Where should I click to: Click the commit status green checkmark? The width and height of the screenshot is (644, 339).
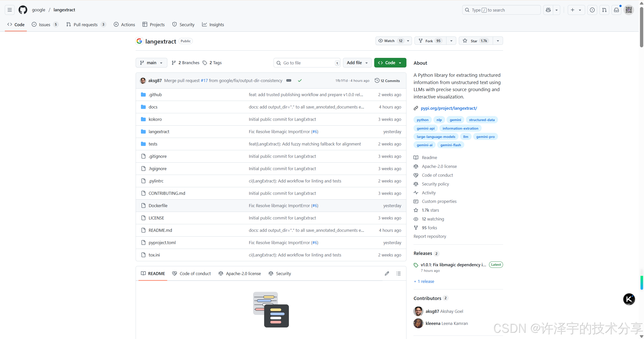300,81
